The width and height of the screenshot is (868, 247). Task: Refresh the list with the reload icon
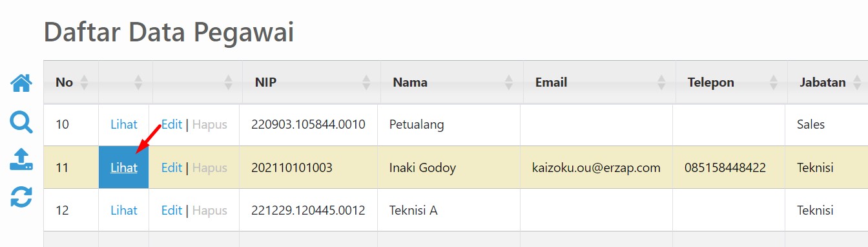tap(21, 197)
